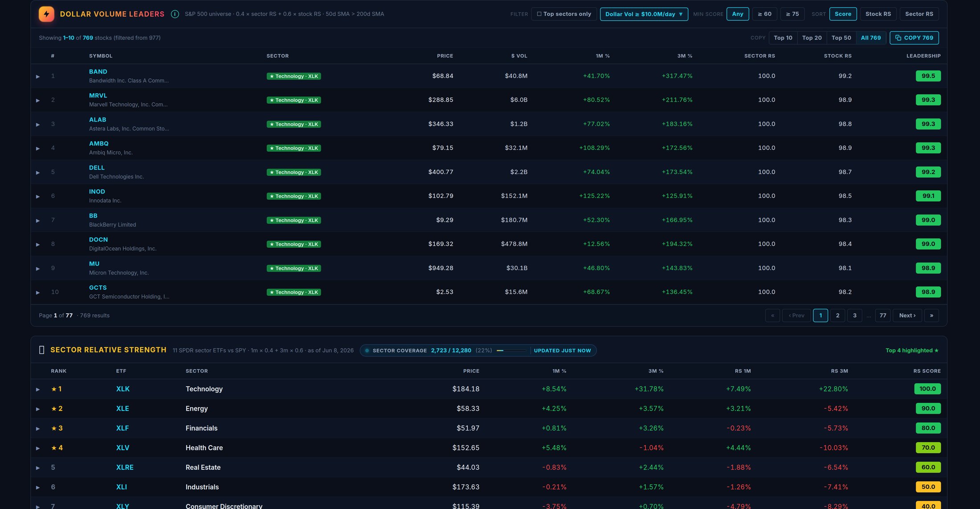980x509 pixels.
Task: Expand the BB BlackBerry row
Action: pyautogui.click(x=38, y=221)
